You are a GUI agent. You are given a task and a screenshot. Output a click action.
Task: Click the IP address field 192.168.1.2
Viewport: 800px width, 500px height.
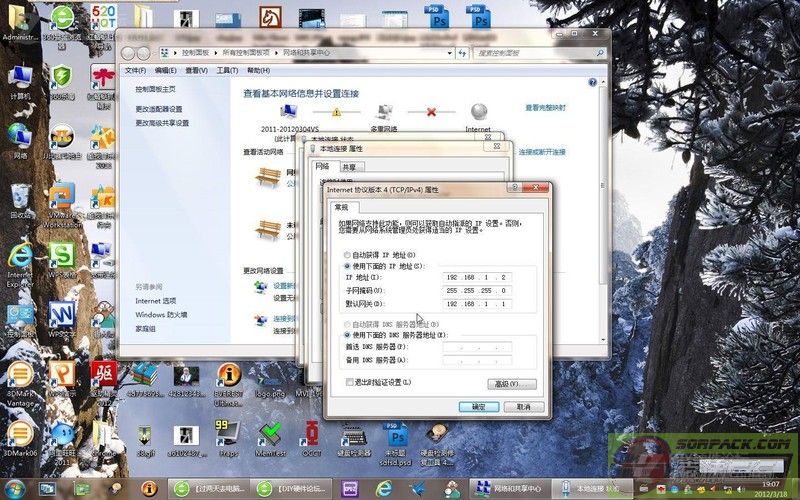477,278
